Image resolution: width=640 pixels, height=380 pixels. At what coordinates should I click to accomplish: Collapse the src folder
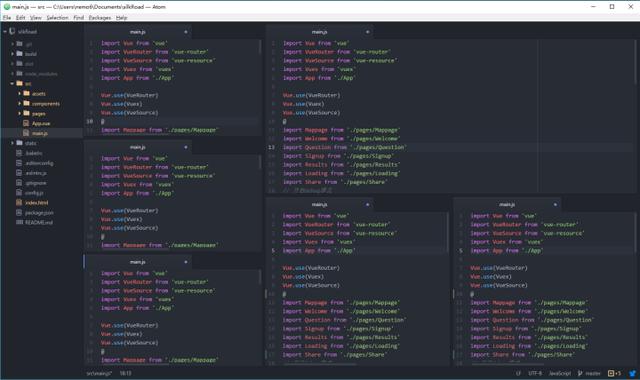coord(13,84)
